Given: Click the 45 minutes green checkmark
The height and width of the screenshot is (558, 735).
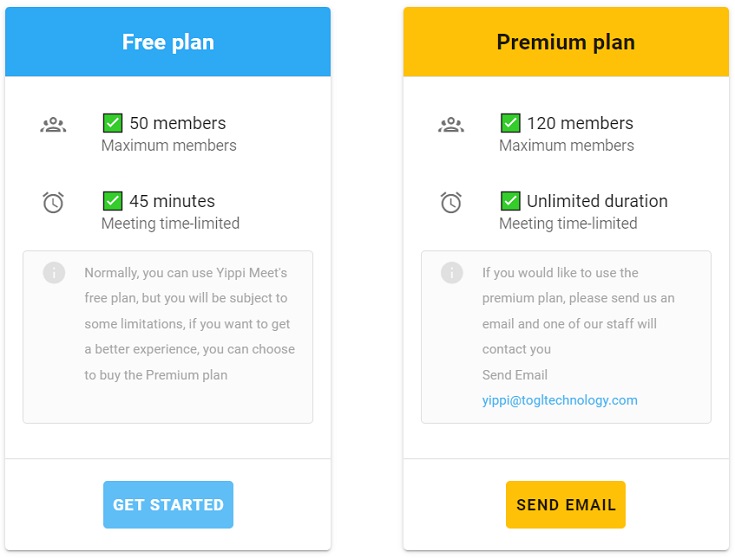Looking at the screenshot, I should [x=112, y=201].
